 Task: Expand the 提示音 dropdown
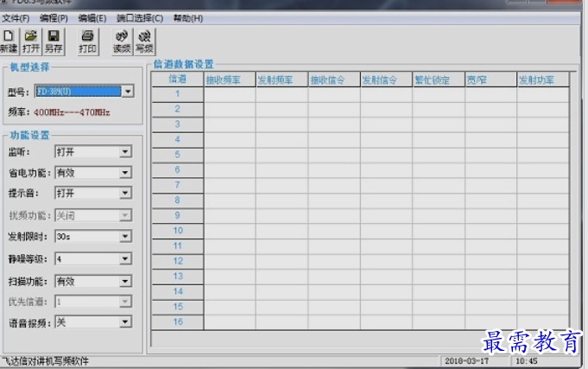click(125, 193)
